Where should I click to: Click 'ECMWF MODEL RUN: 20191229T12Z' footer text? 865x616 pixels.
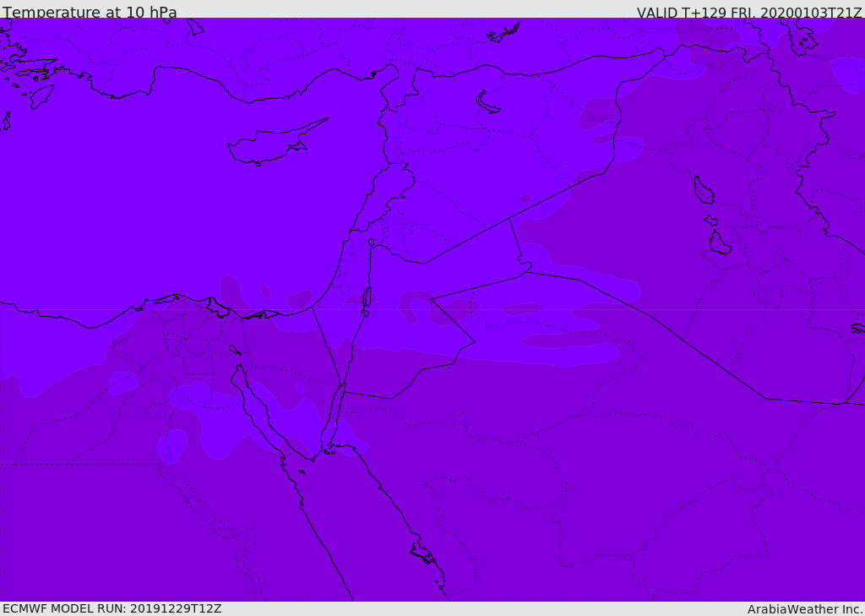pyautogui.click(x=112, y=609)
